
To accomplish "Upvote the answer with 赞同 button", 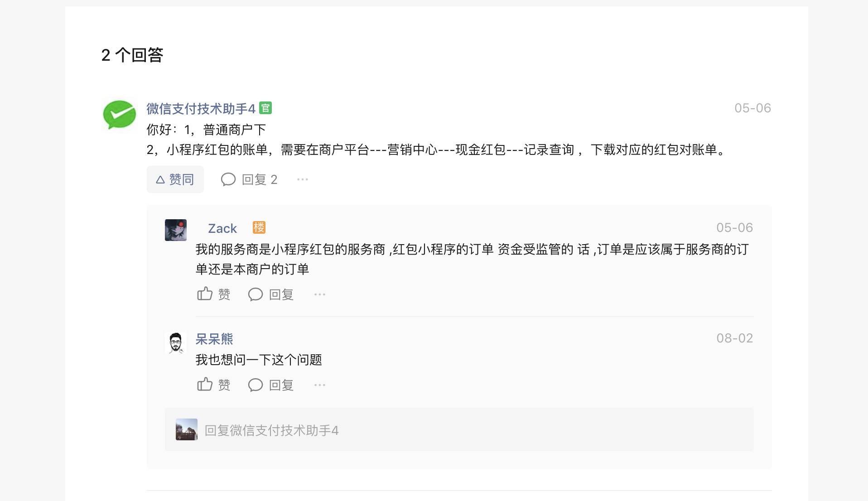I will (175, 179).
